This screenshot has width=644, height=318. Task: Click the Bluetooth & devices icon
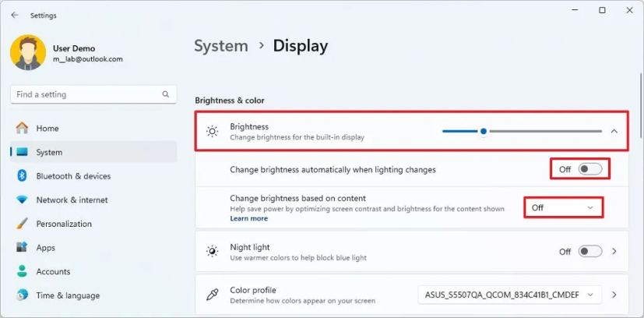tap(22, 176)
